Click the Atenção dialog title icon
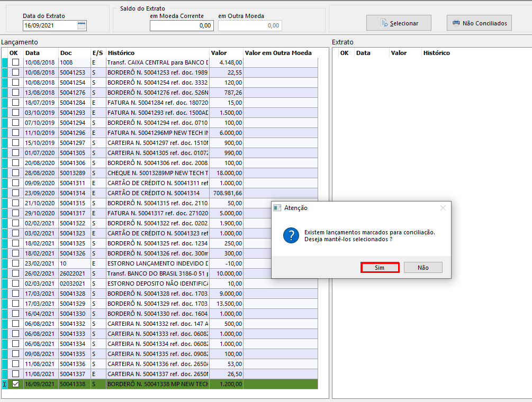This screenshot has width=532, height=402. [277, 208]
